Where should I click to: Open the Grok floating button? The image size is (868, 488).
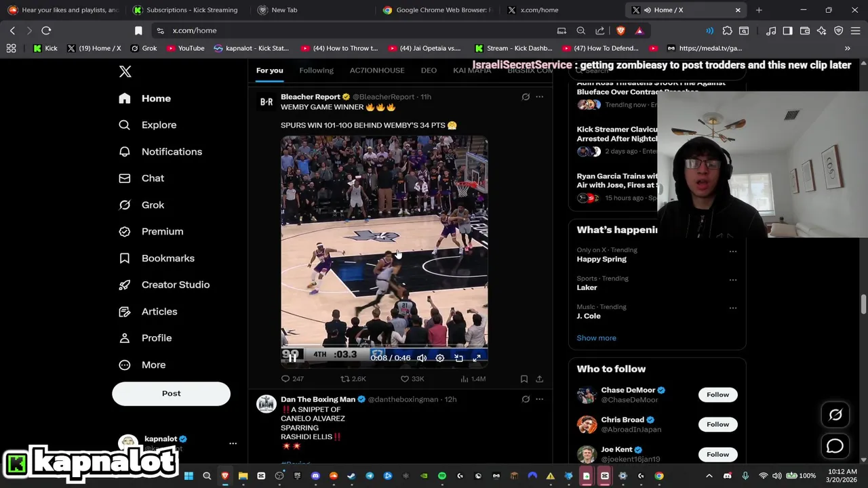pyautogui.click(x=835, y=415)
